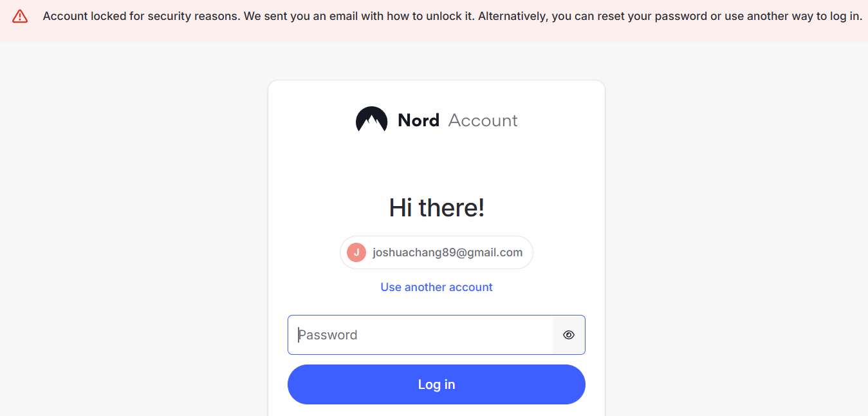Click the joshuachang89@gmail.com email address text

447,252
